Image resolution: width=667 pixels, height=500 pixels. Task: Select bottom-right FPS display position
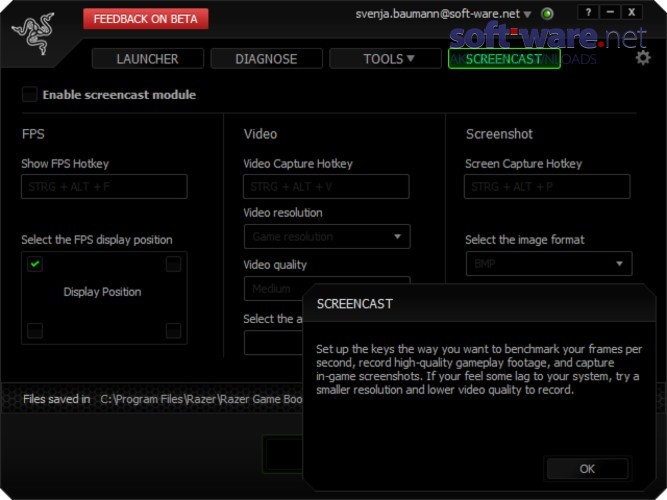[x=173, y=330]
